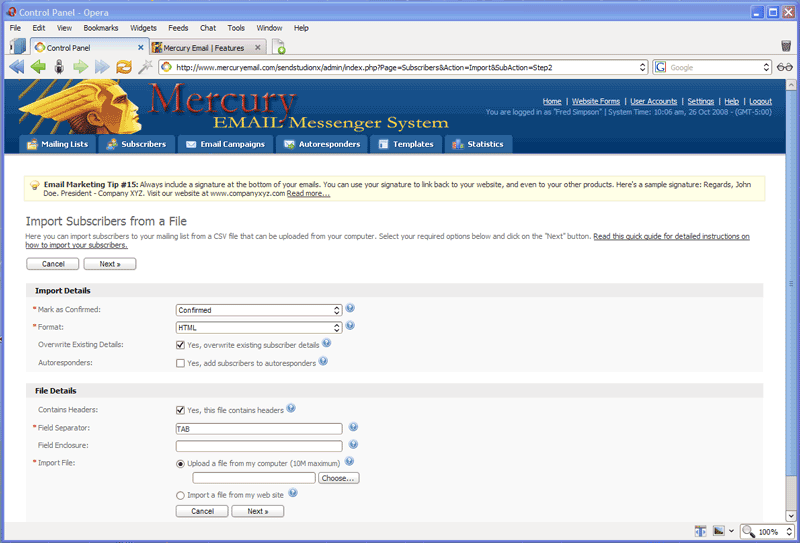This screenshot has width=800, height=543.
Task: Expand the Google search engine dropdown
Action: (x=766, y=67)
